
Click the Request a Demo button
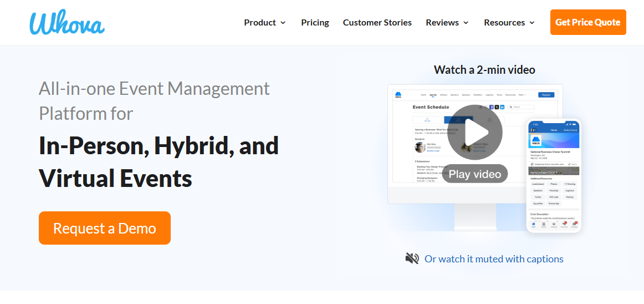tap(105, 228)
